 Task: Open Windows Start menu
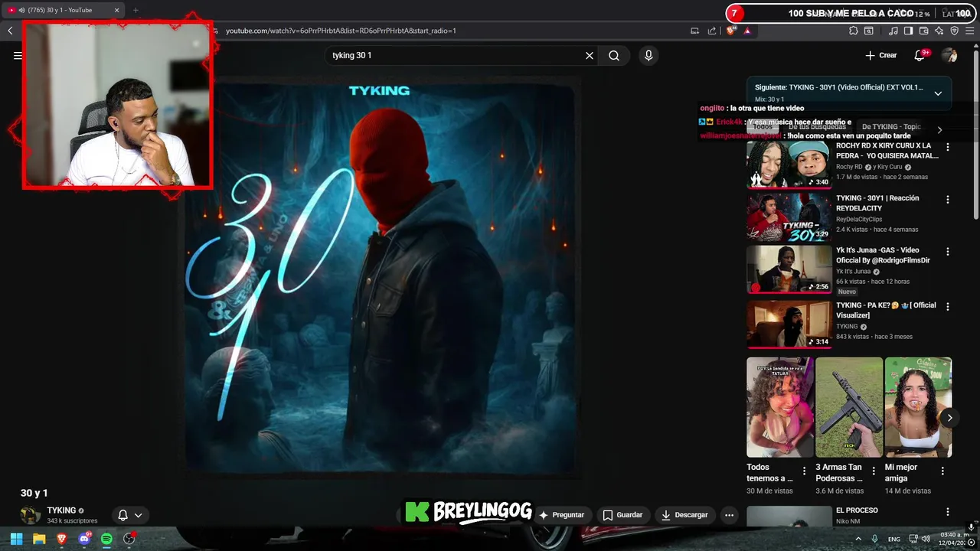[16, 539]
